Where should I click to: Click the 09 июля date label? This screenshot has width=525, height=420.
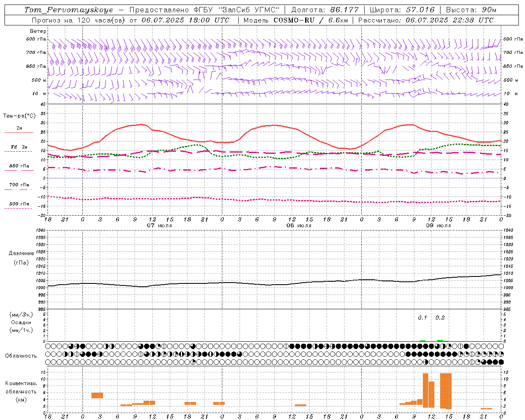tap(438, 226)
